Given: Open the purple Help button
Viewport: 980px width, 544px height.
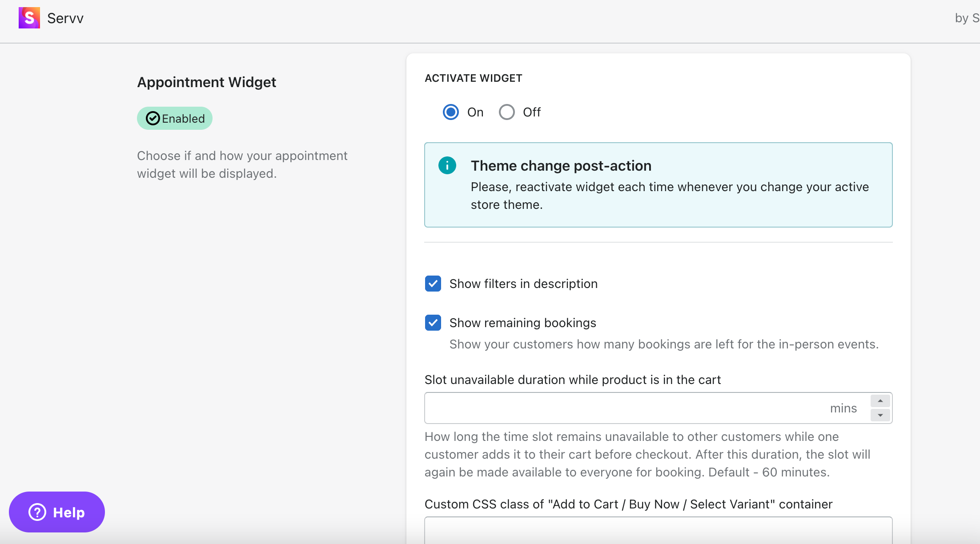Looking at the screenshot, I should (57, 512).
